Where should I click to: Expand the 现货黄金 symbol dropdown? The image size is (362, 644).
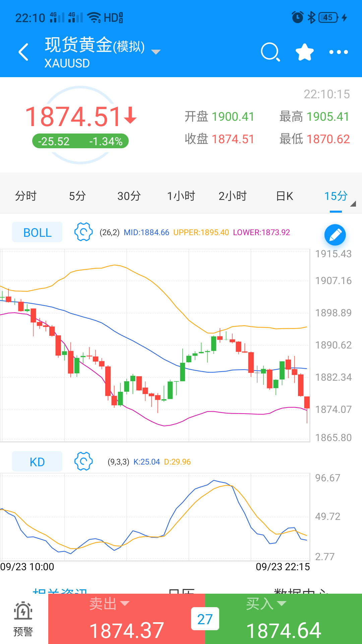[156, 52]
